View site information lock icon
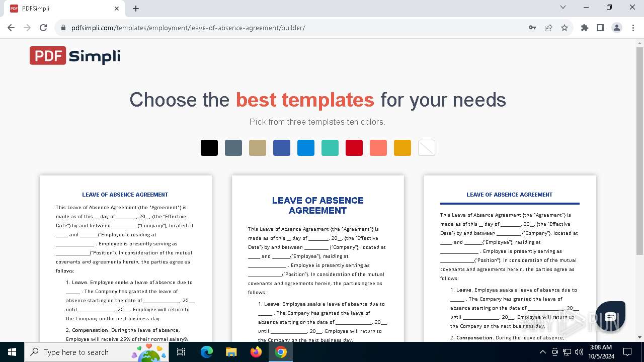This screenshot has width=644, height=362. (63, 28)
